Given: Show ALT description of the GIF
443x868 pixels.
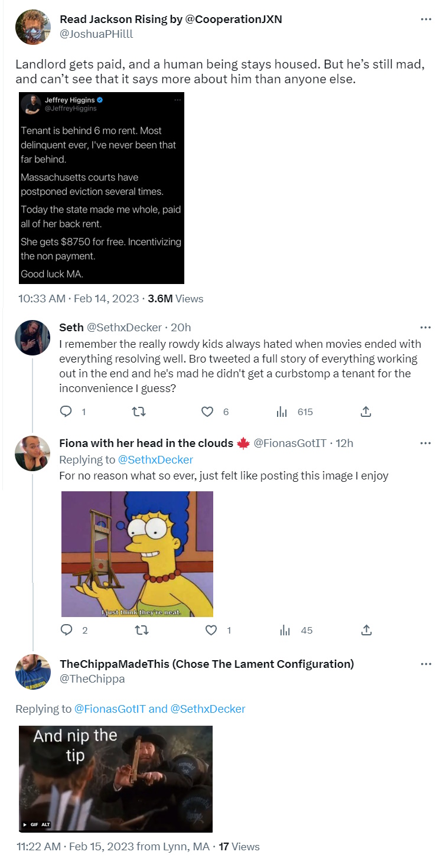Looking at the screenshot, I should tap(45, 824).
